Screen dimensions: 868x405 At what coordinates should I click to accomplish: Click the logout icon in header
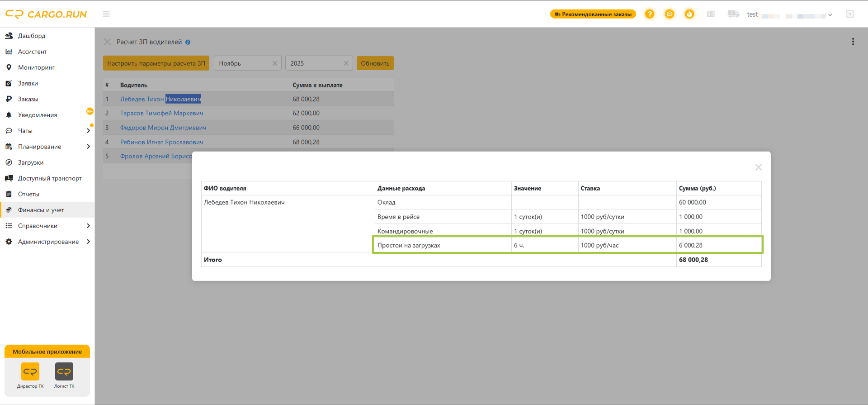[x=850, y=14]
